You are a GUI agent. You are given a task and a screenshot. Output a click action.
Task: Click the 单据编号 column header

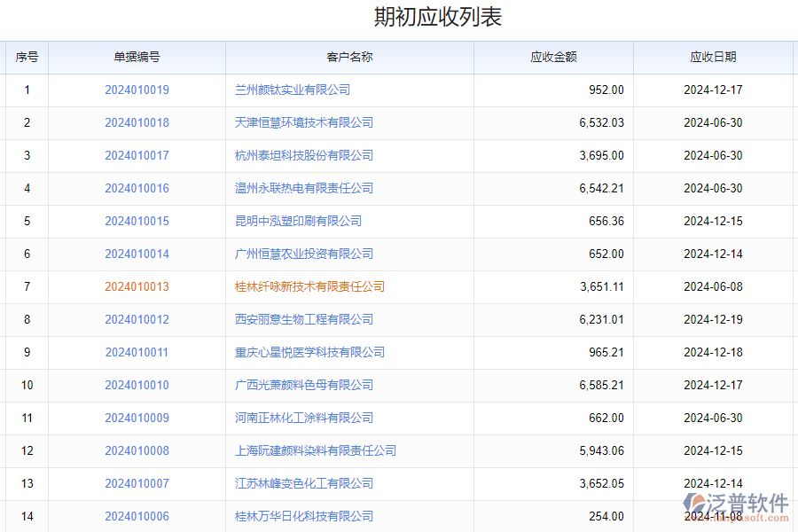tap(136, 57)
